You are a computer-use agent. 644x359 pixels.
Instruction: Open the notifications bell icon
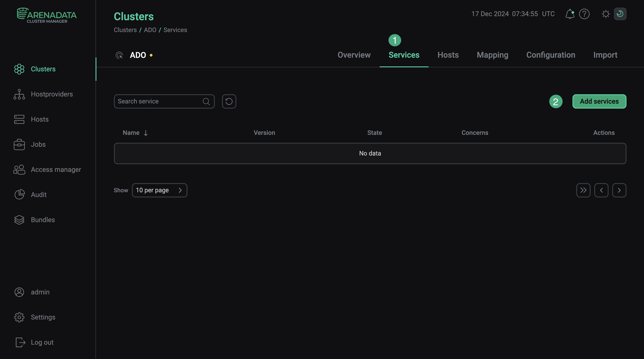570,14
